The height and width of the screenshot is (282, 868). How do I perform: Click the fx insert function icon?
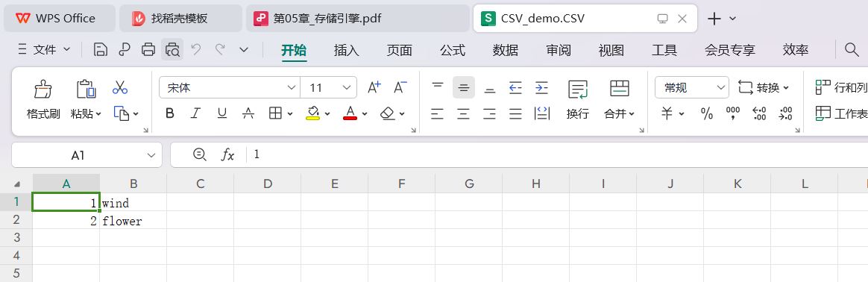point(227,154)
